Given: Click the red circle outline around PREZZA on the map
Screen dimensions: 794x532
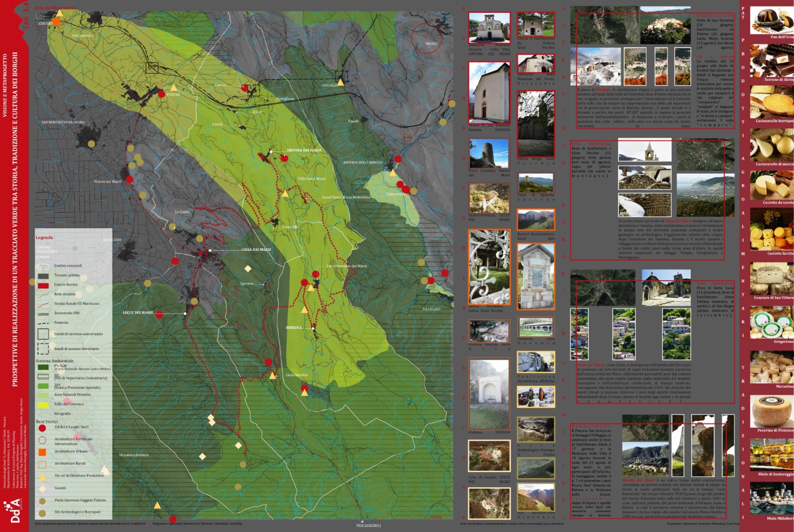Looking at the screenshot, I should [x=427, y=38].
